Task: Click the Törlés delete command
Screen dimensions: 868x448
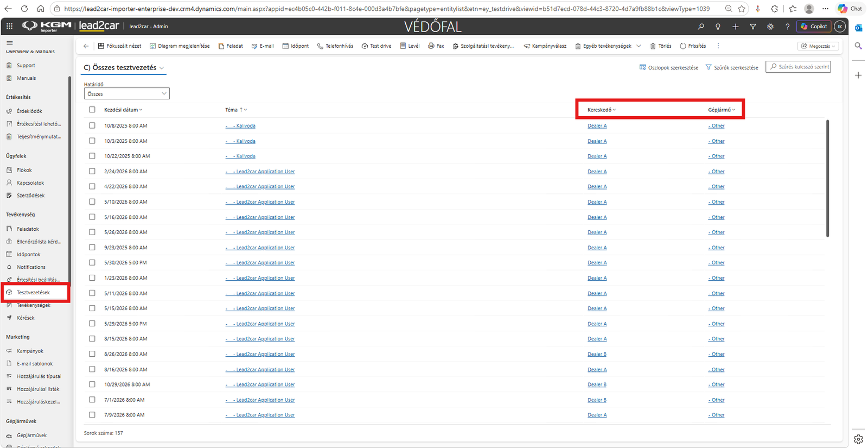Action: (x=661, y=46)
